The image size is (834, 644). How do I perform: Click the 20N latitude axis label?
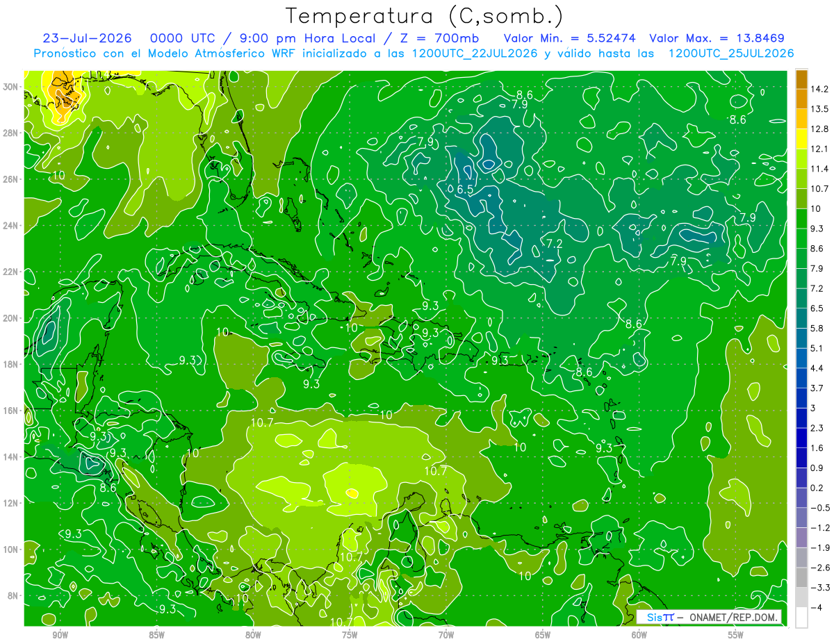pos(12,318)
